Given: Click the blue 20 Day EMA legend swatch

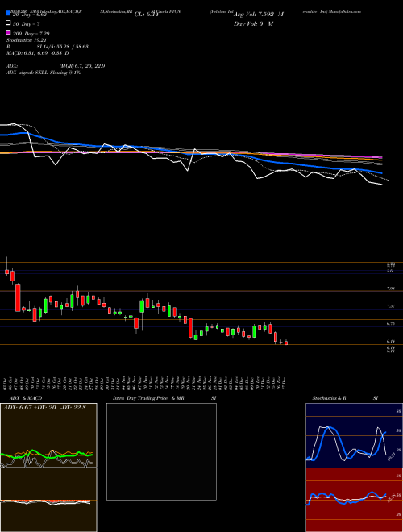Looking at the screenshot, I should pyautogui.click(x=8, y=13).
